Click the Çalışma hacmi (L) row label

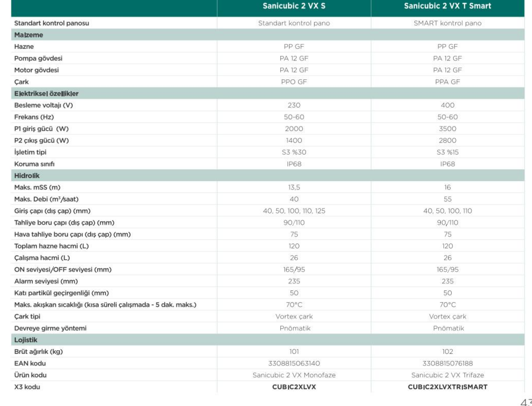coord(42,258)
